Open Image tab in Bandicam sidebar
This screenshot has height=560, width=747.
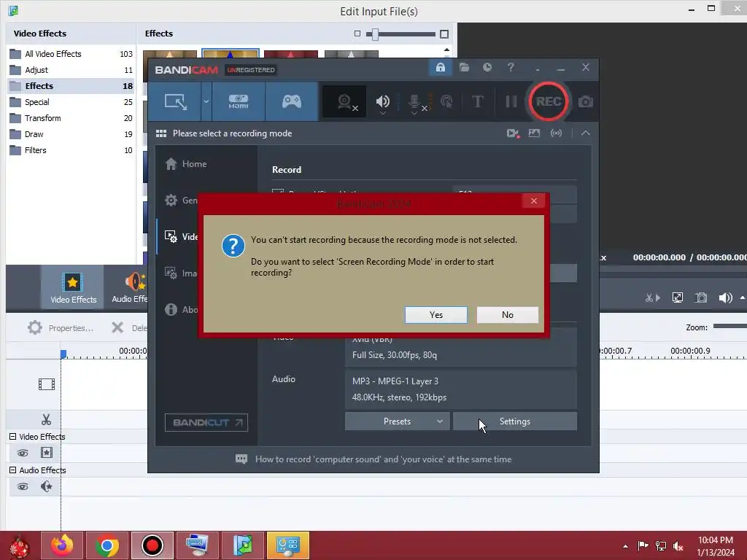point(181,273)
